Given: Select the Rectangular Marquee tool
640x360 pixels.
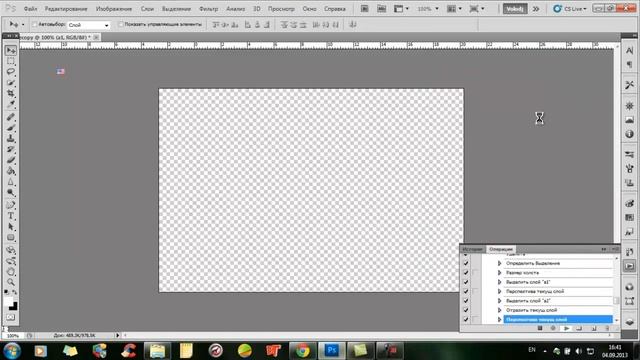Looking at the screenshot, I should (11, 61).
